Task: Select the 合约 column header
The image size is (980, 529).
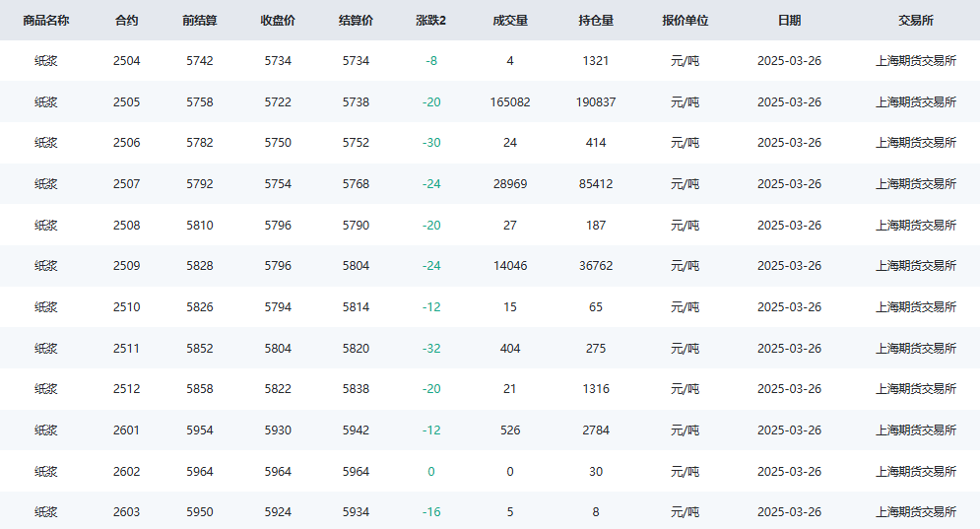Action: coord(126,21)
